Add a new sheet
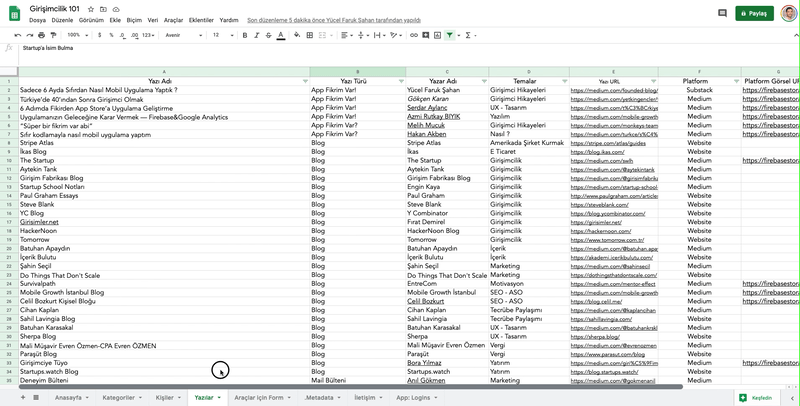The height and width of the screenshot is (406, 800). (x=23, y=397)
